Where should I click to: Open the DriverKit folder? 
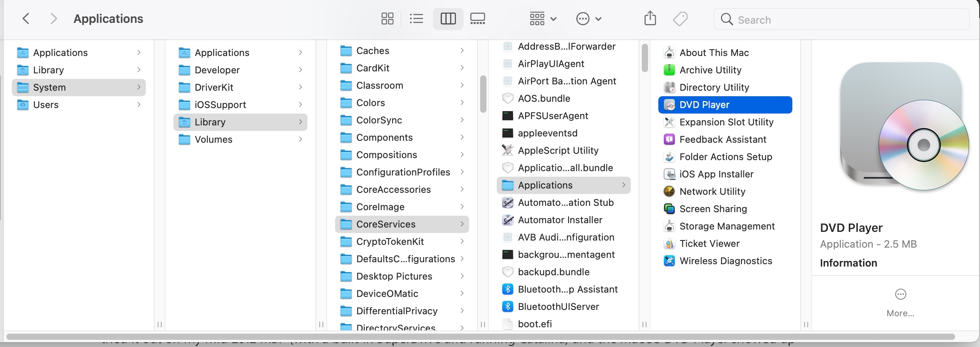240,88
